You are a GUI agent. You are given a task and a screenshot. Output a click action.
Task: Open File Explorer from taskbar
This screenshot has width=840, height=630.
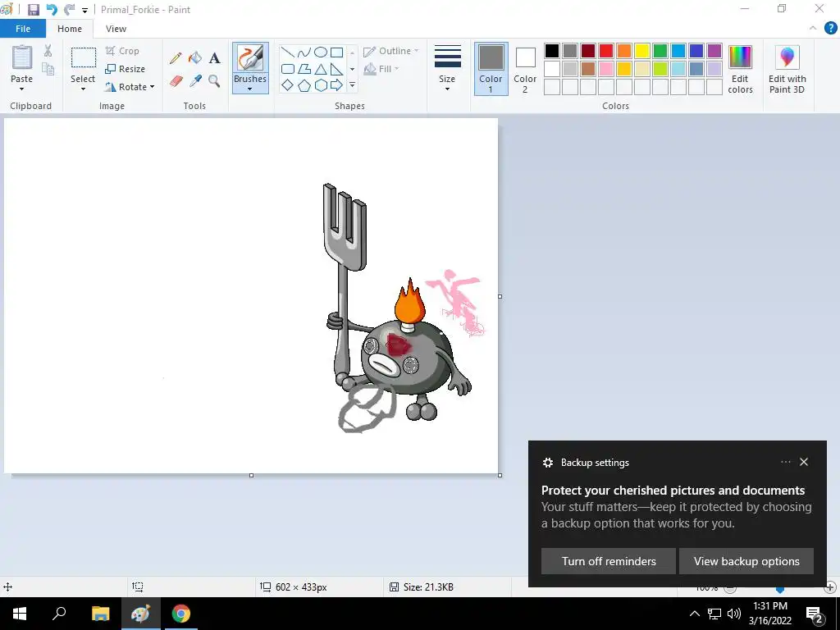tap(100, 614)
